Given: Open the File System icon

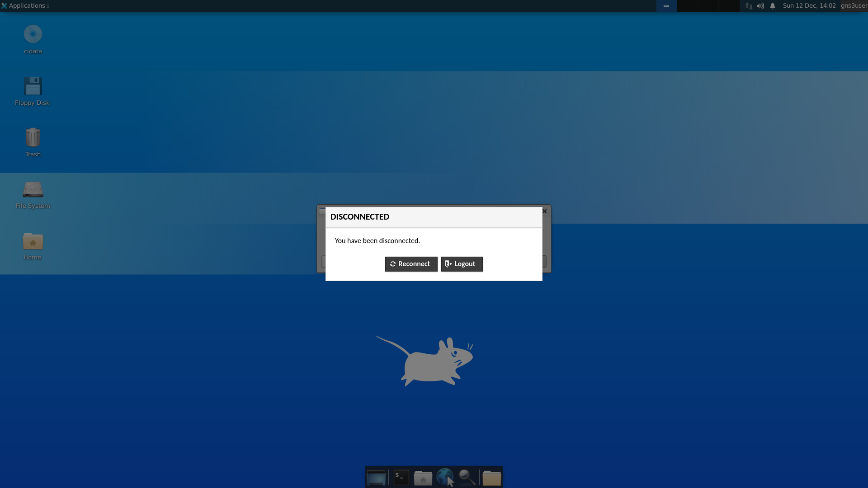Looking at the screenshot, I should point(33,189).
